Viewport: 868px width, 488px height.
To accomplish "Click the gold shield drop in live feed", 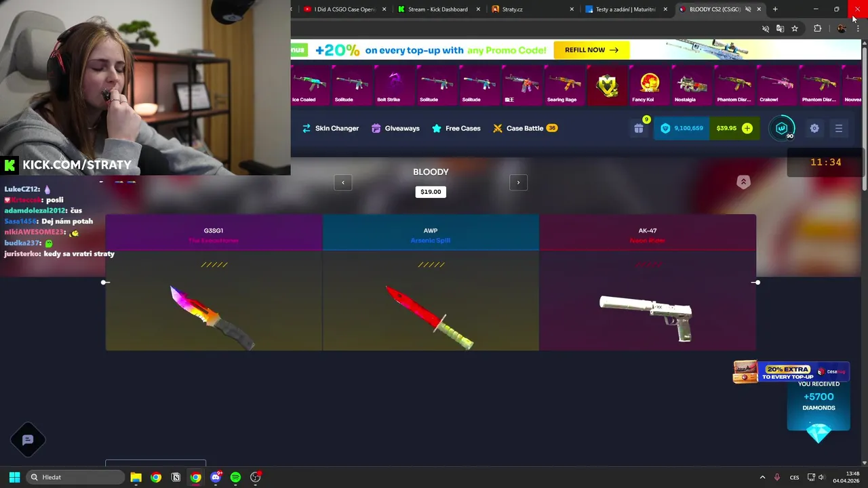I will pyautogui.click(x=607, y=85).
